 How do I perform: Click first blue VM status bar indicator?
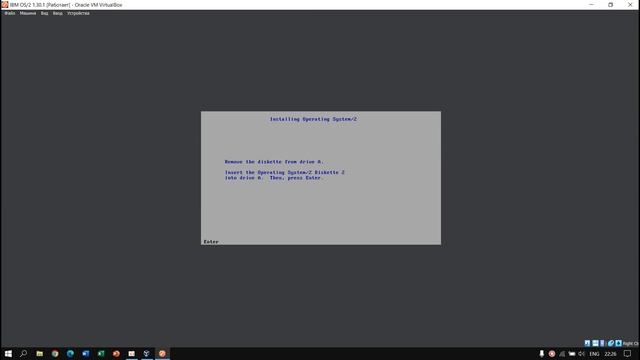click(587, 343)
